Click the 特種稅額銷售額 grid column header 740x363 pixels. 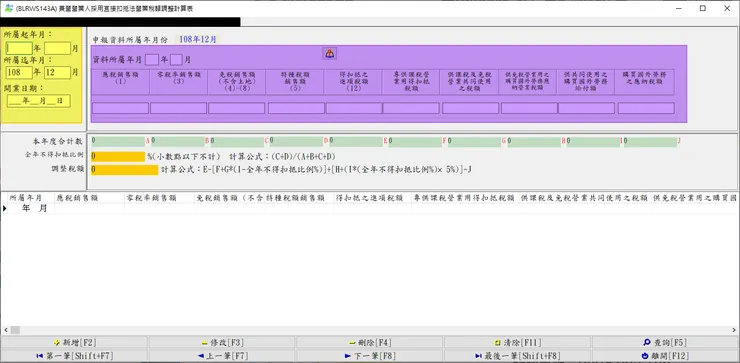(x=299, y=198)
